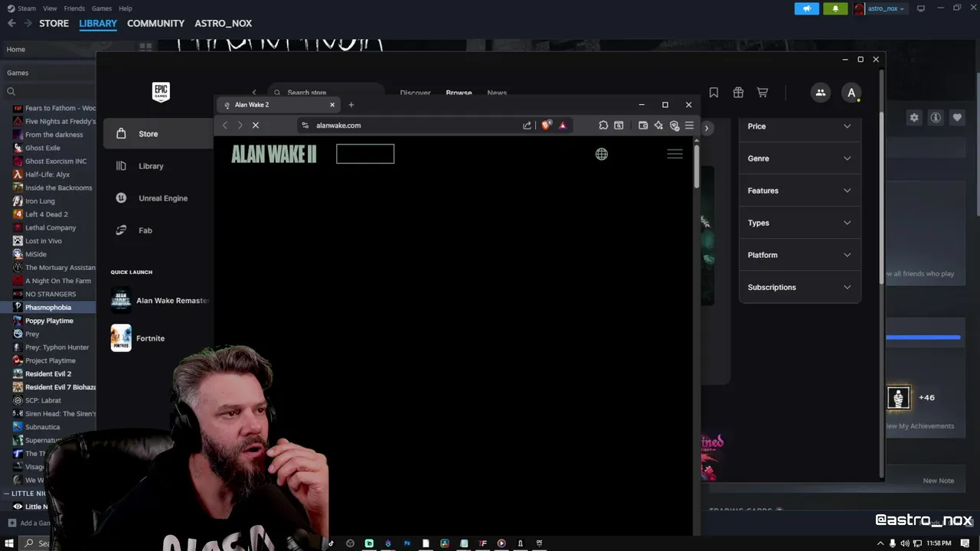
Task: Open View menu in Steam
Action: 50,8
